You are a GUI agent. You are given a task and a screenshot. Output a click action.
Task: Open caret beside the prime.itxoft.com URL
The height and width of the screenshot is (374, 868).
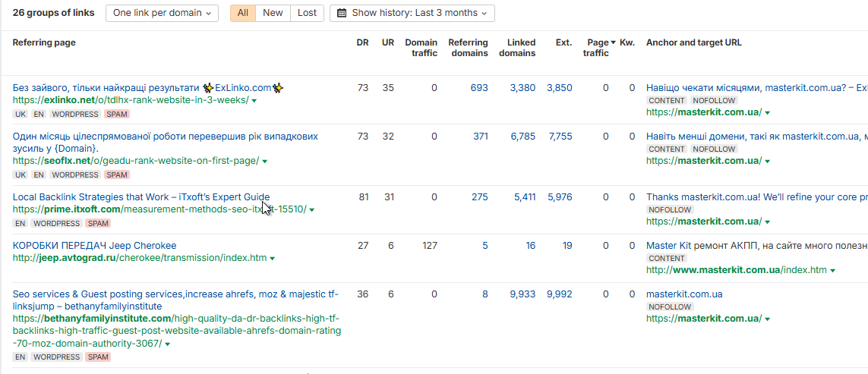click(312, 210)
